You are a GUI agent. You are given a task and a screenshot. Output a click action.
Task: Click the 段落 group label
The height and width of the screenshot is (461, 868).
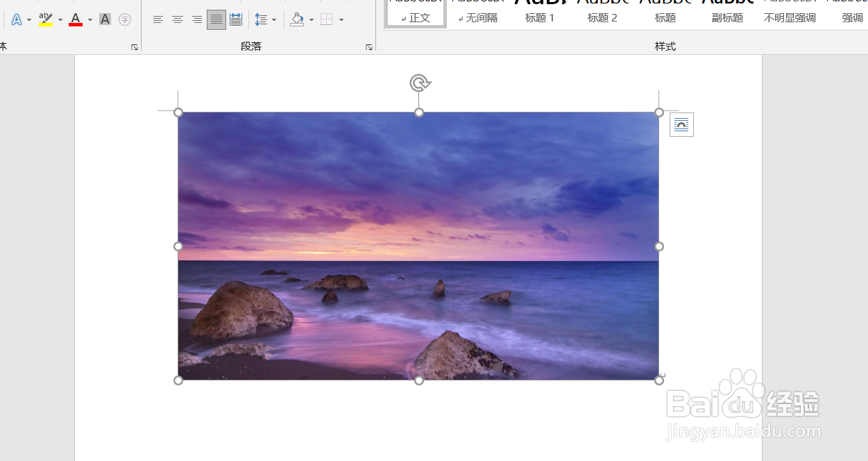pos(251,47)
